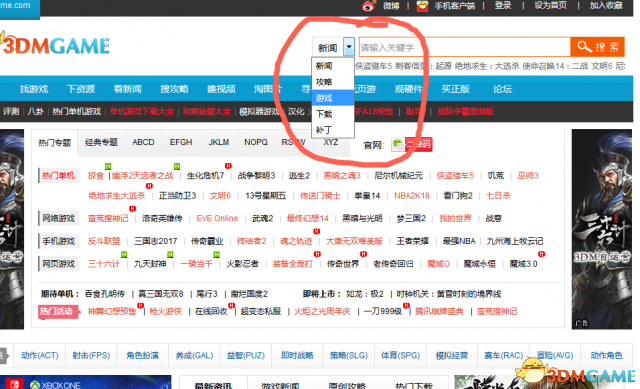640x389 pixels.
Task: Open 王者荣耀 mobile game link
Action: click(413, 241)
